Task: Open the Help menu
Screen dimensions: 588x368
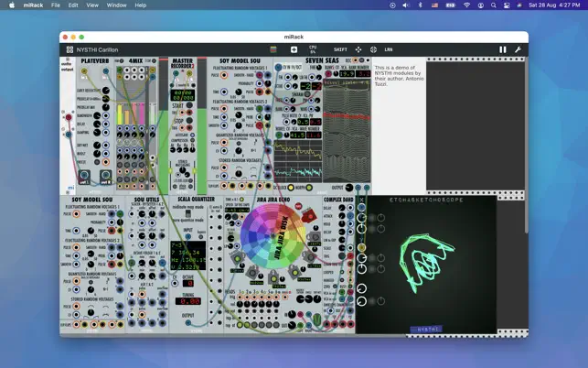Action: 141,5
